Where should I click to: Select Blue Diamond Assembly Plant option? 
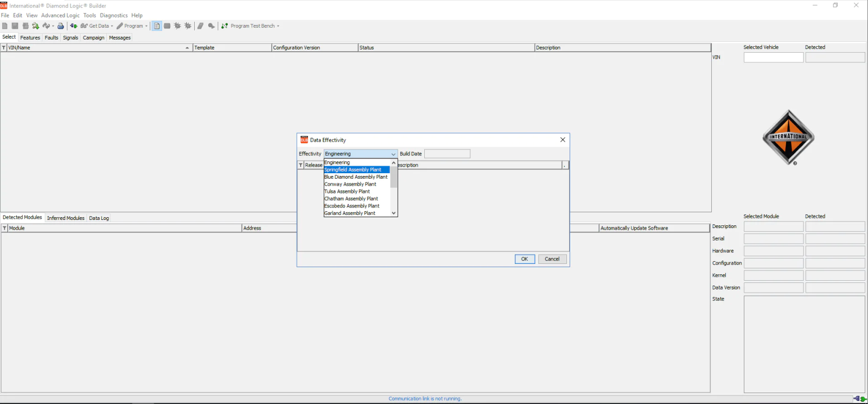coord(357,177)
